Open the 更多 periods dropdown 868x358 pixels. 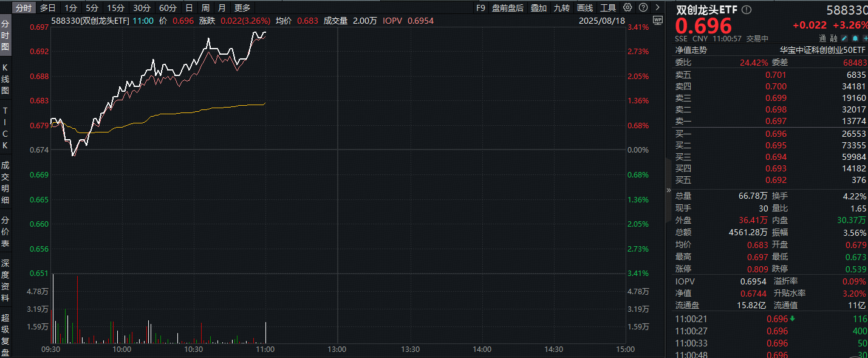242,8
